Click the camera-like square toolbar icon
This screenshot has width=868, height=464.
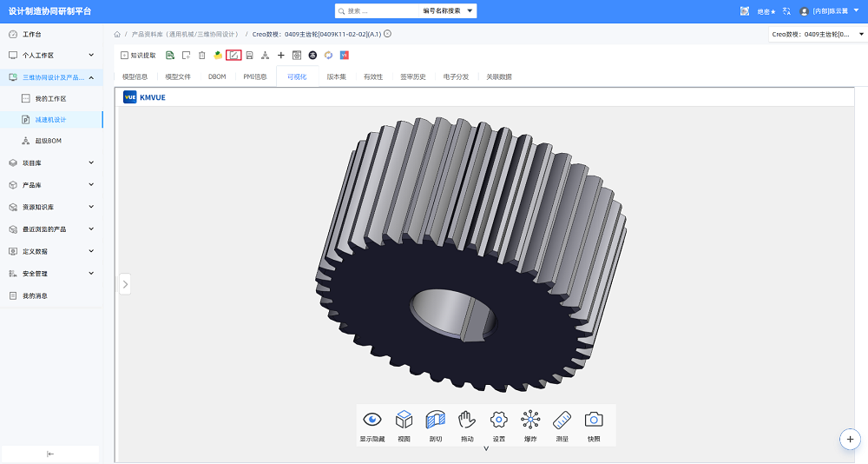tap(297, 56)
